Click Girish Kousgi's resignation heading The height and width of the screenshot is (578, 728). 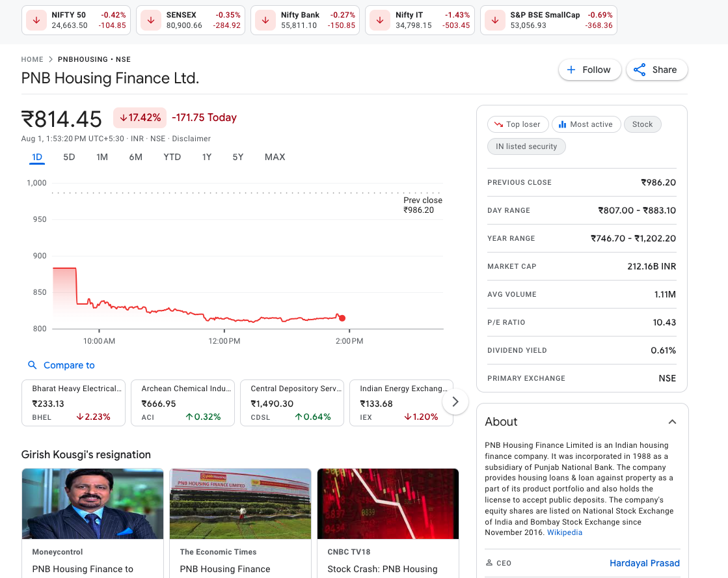86,454
